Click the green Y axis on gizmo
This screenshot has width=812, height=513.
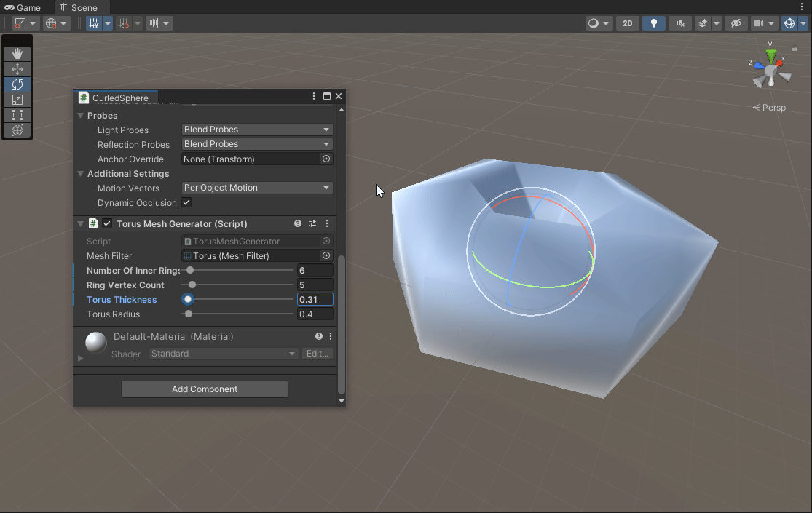pyautogui.click(x=771, y=55)
